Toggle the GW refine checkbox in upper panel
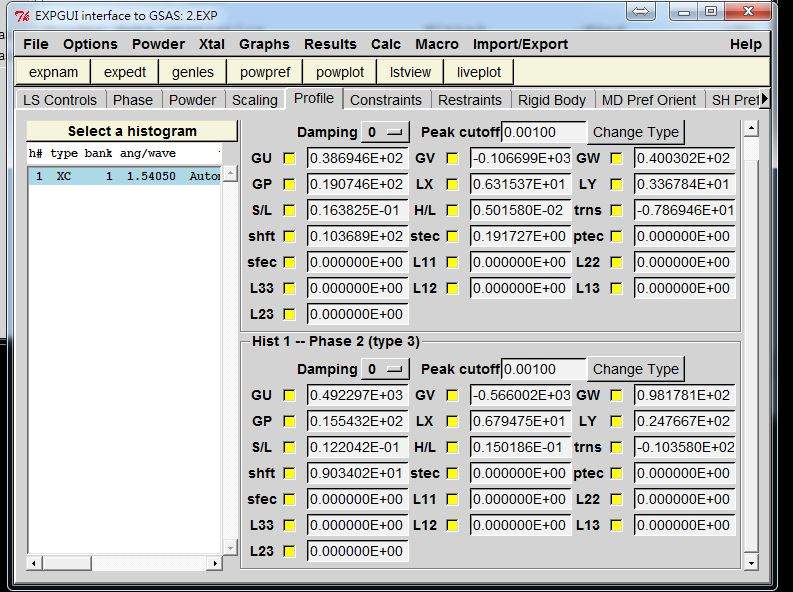 coord(616,159)
